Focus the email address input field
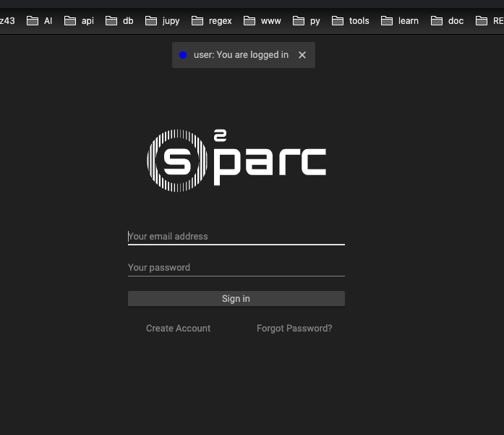The width and height of the screenshot is (504, 435). click(236, 237)
